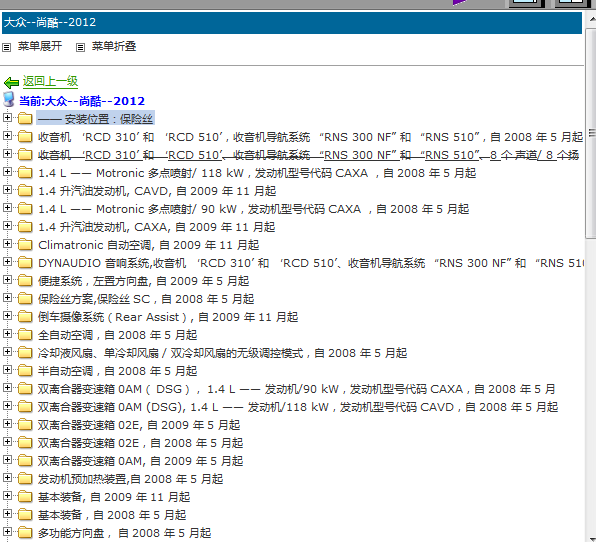Click folder icon for 1.4 升汽油发动机, CAXA

[25, 227]
